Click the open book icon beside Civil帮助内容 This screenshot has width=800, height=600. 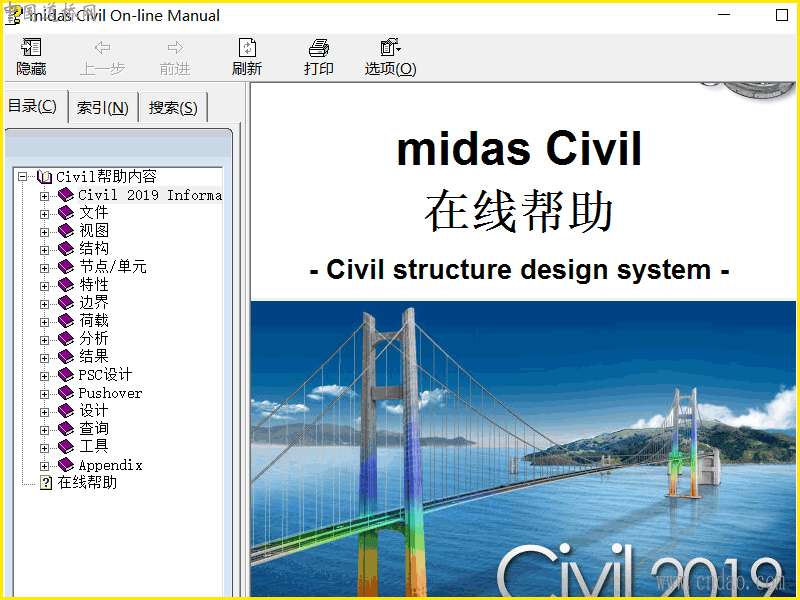pos(44,177)
